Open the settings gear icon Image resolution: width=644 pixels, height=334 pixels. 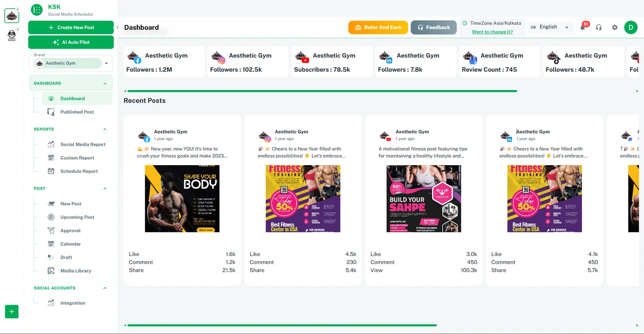tap(615, 27)
